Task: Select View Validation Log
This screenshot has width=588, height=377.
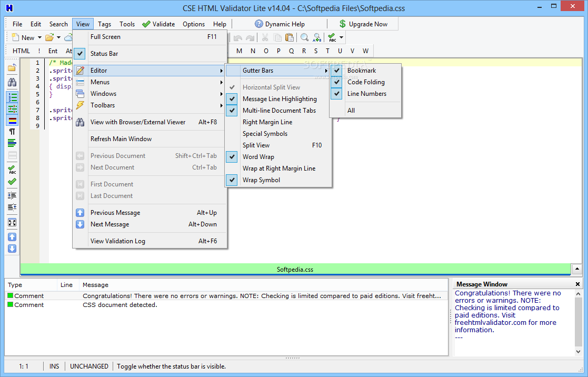Action: point(150,241)
